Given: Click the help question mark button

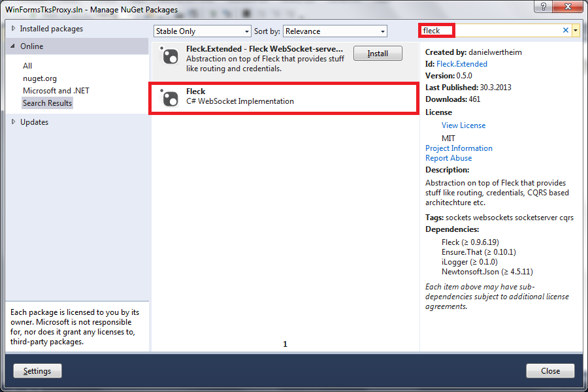Looking at the screenshot, I should tap(543, 7).
